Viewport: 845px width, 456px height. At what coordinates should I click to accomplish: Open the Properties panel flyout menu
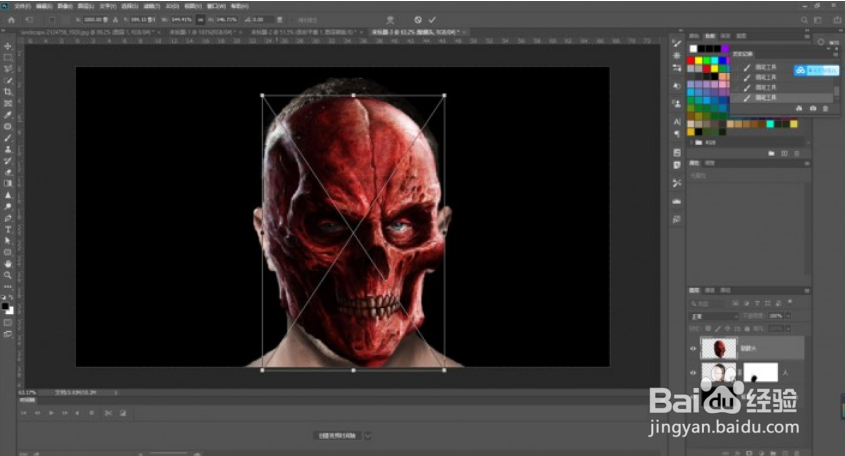point(807,163)
